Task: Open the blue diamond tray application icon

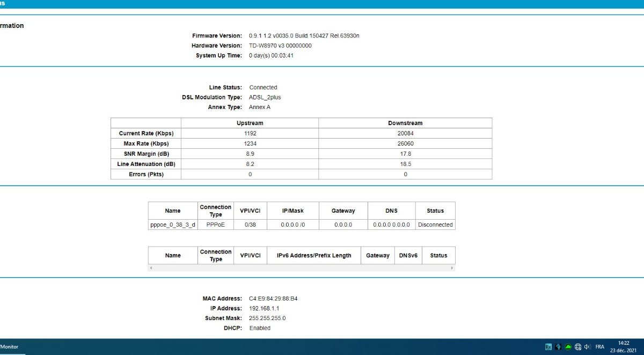Action: (x=558, y=347)
